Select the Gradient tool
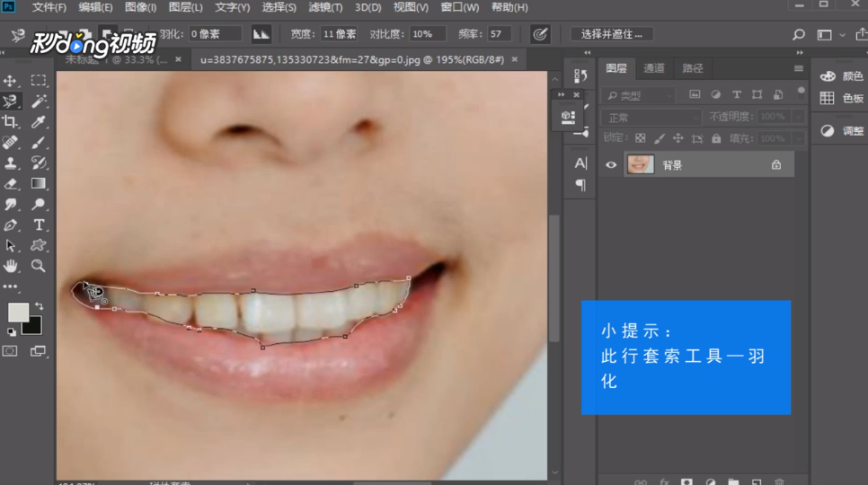This screenshot has height=485, width=868. pos(39,183)
